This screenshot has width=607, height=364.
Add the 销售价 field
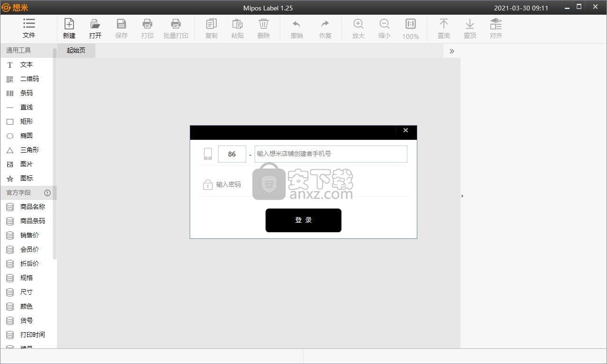[x=27, y=235]
